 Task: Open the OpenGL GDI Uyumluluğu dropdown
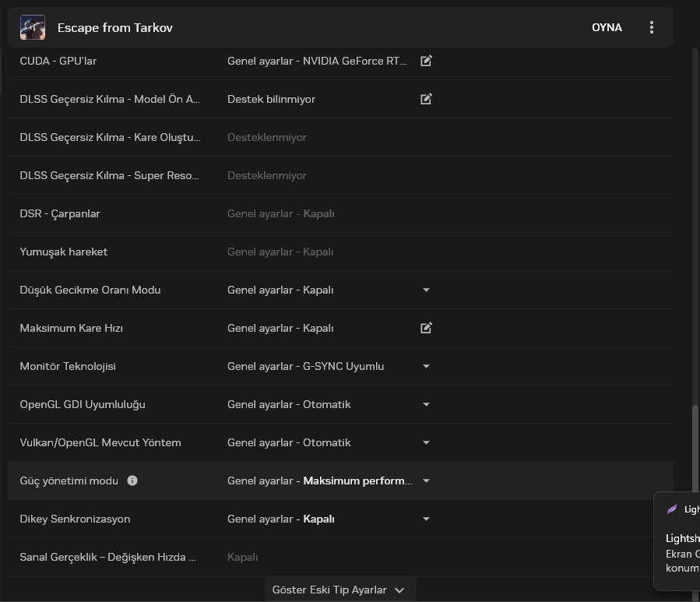coord(426,404)
